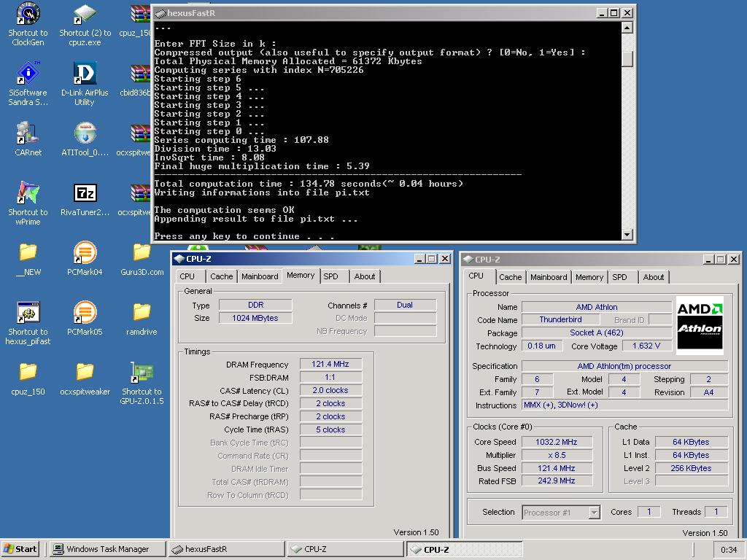
Task: Open Shortcut to hexus_pifast icon
Action: click(x=28, y=312)
